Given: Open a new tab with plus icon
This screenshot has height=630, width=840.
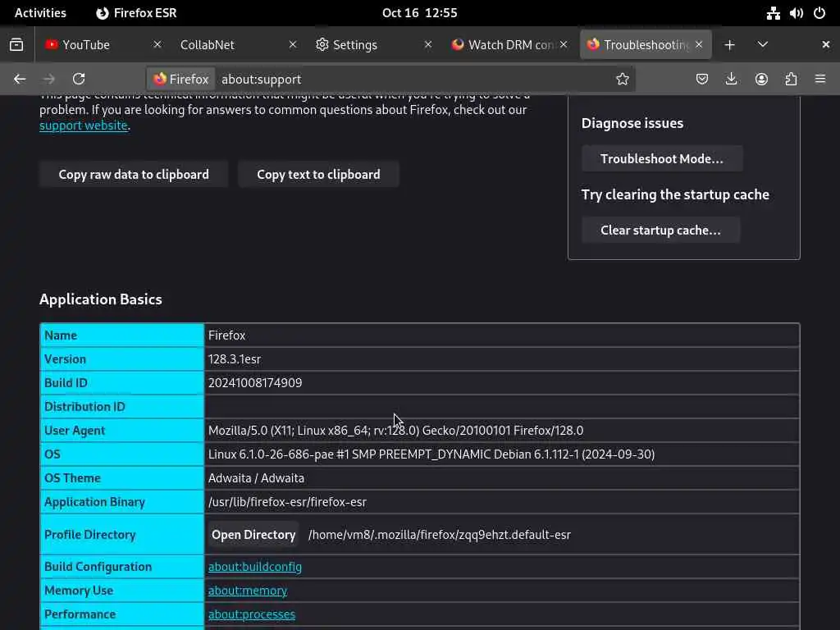Looking at the screenshot, I should tap(729, 45).
